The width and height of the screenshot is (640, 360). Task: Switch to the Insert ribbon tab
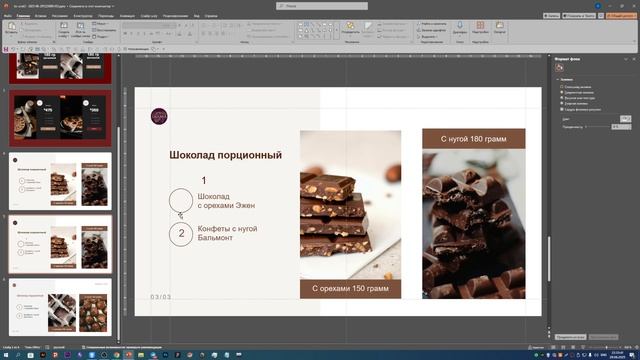(40, 16)
